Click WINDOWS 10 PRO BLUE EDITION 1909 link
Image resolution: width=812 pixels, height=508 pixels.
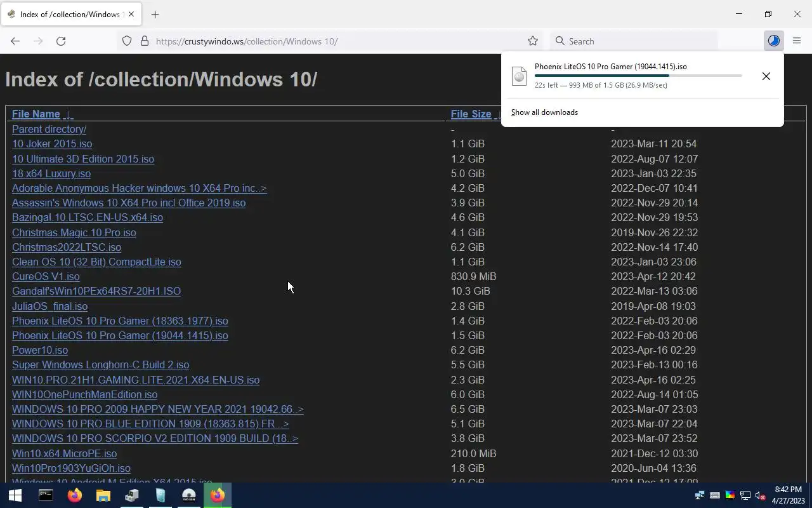[x=150, y=424]
